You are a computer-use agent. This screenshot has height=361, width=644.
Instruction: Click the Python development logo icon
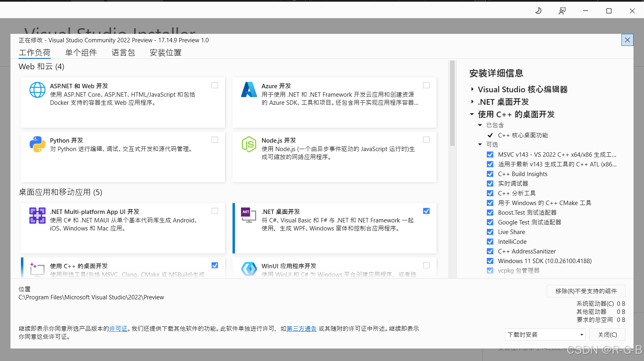(x=37, y=144)
